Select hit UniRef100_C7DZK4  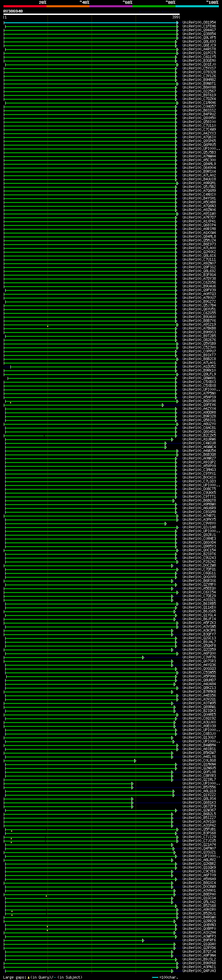click(x=199, y=99)
